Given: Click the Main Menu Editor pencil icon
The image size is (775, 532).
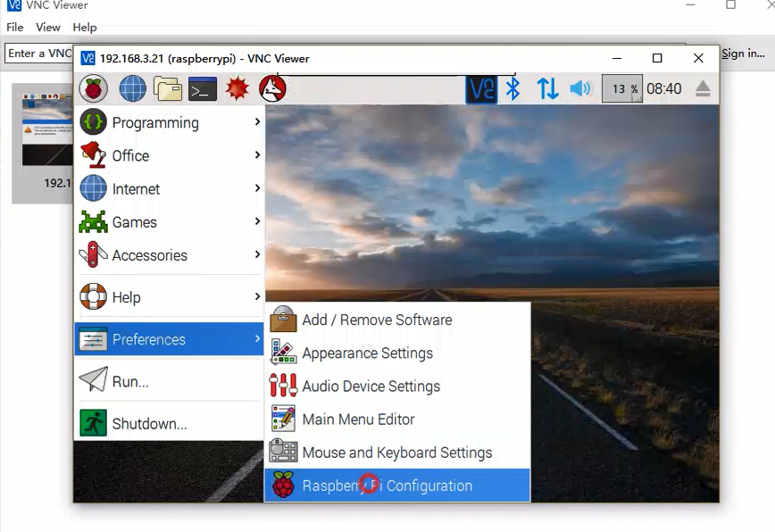Looking at the screenshot, I should 283,419.
